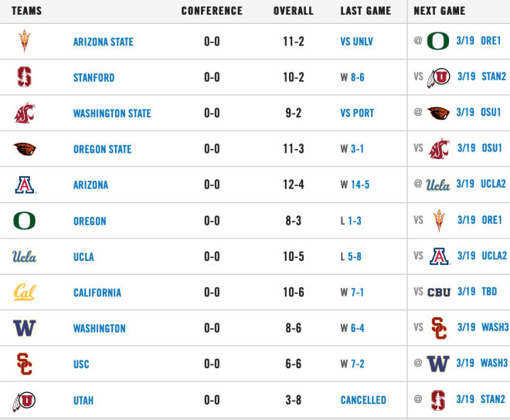The image size is (510, 420).
Task: Open the UCLA team name link
Action: (x=83, y=257)
